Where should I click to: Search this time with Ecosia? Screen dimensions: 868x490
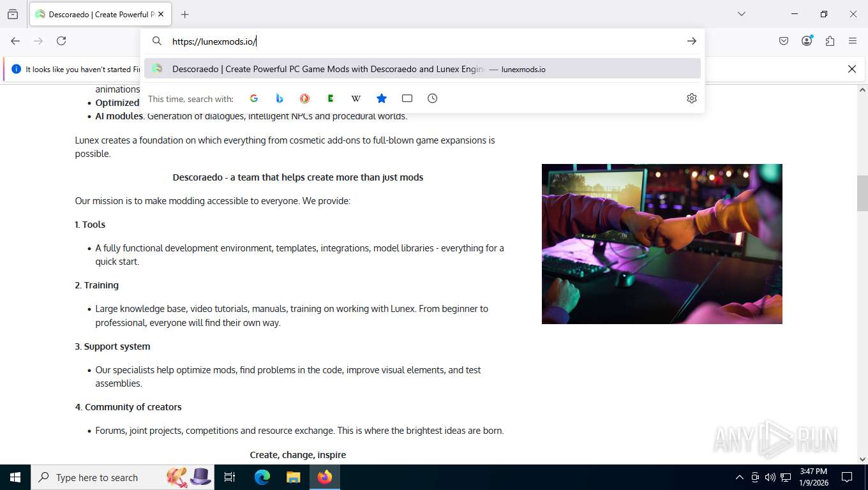(x=331, y=98)
